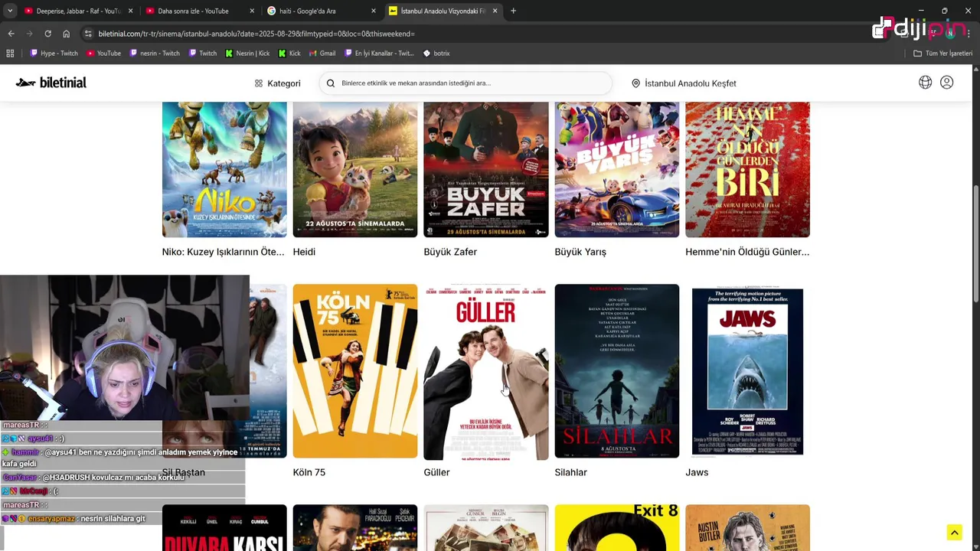The height and width of the screenshot is (551, 980).
Task: Click the browser back arrow
Action: pos(11,34)
